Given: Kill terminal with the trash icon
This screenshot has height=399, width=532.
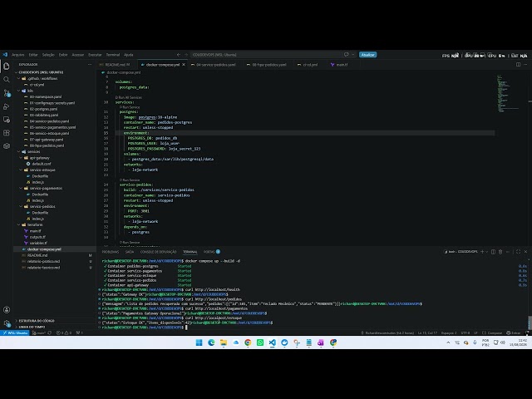Looking at the screenshot, I should pos(500,252).
